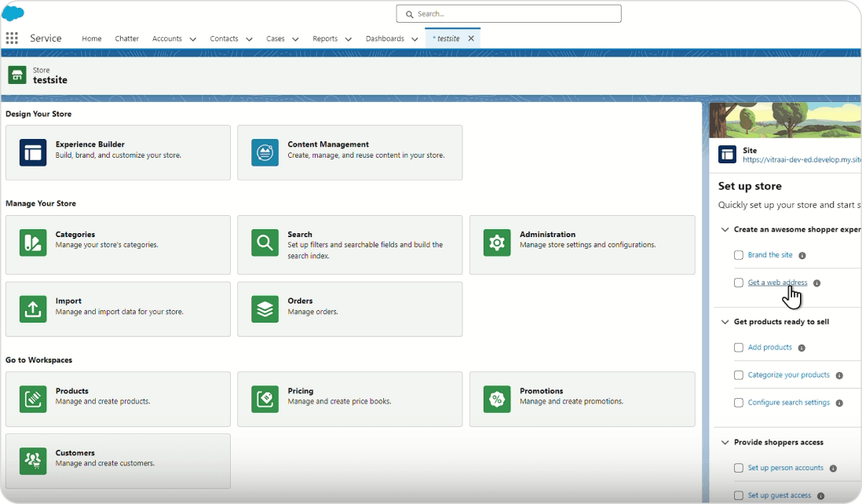Image resolution: width=862 pixels, height=504 pixels.
Task: Open the Accounts tab dropdown arrow
Action: point(193,39)
